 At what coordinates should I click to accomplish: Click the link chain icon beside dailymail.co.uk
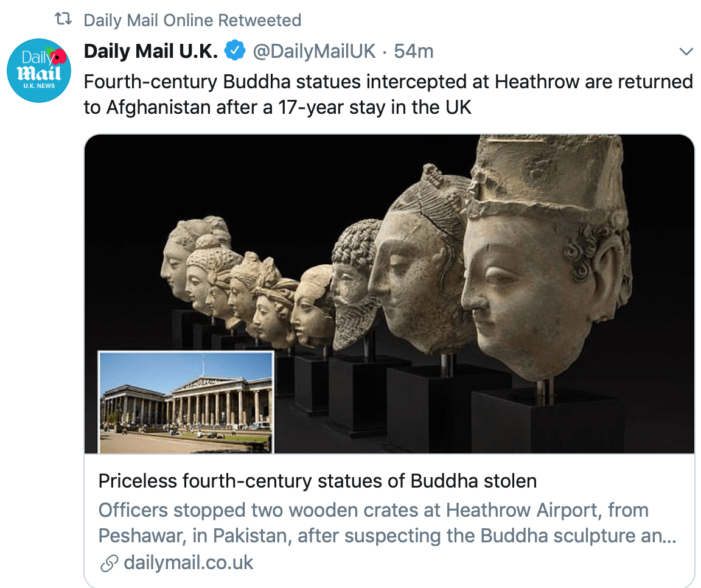coord(109,564)
